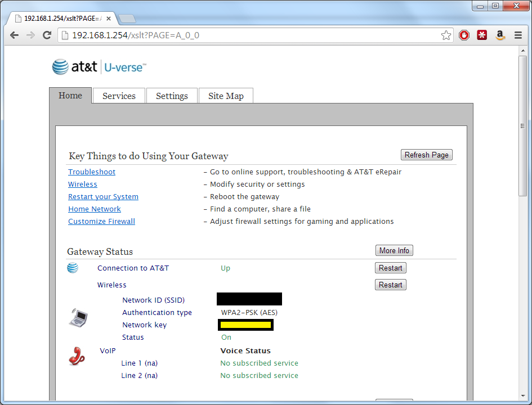532x405 pixels.
Task: Open the Troubleshoot link
Action: point(92,172)
